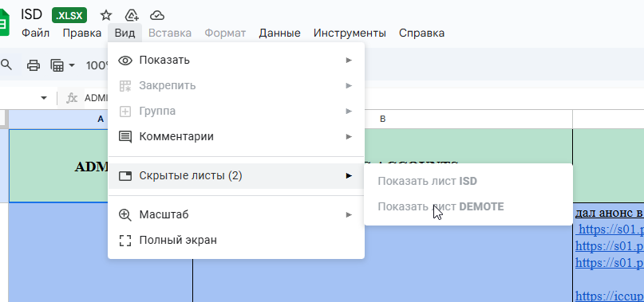The image size is (644, 302).
Task: Open the name box dropdown arrow
Action: (x=44, y=98)
